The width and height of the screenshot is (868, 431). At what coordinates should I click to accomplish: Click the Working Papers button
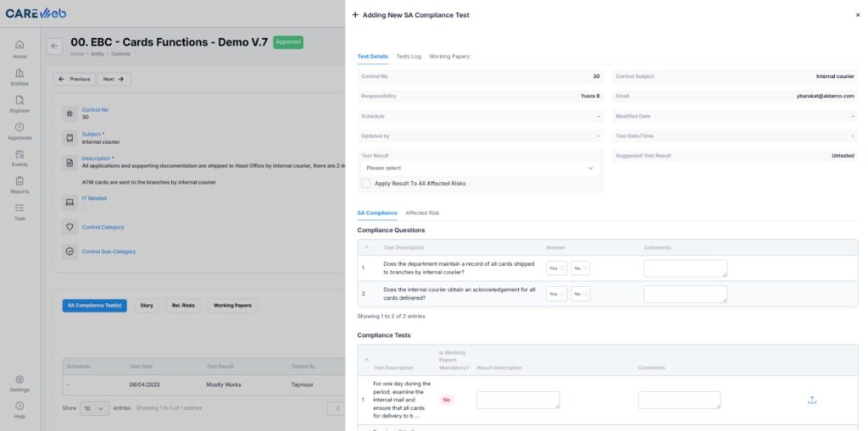tap(232, 306)
